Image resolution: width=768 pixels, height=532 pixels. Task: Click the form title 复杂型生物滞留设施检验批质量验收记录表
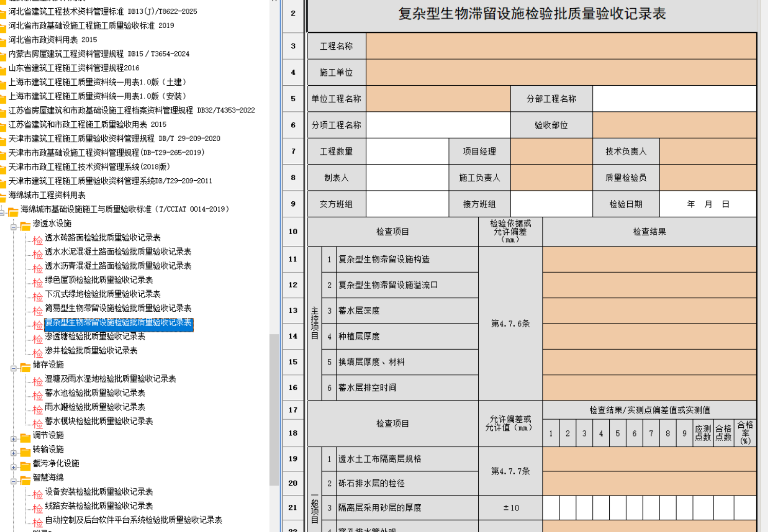point(532,14)
